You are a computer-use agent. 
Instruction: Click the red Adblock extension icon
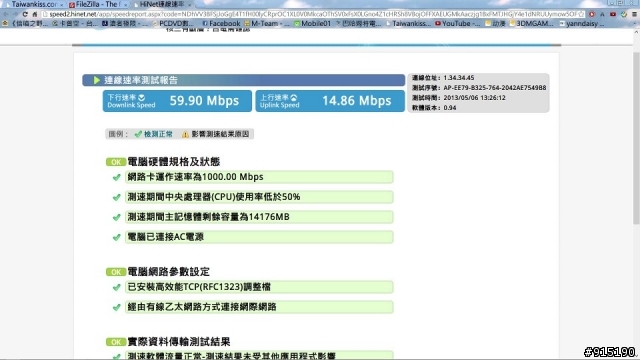(x=592, y=14)
